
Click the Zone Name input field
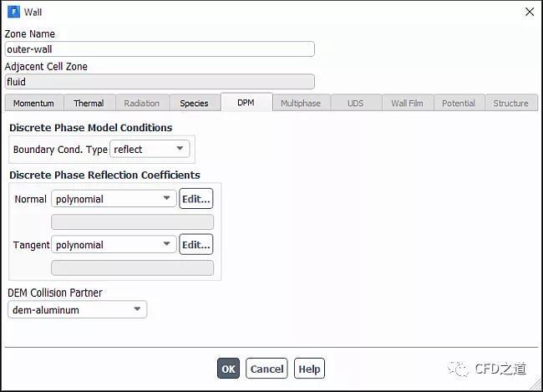point(160,49)
